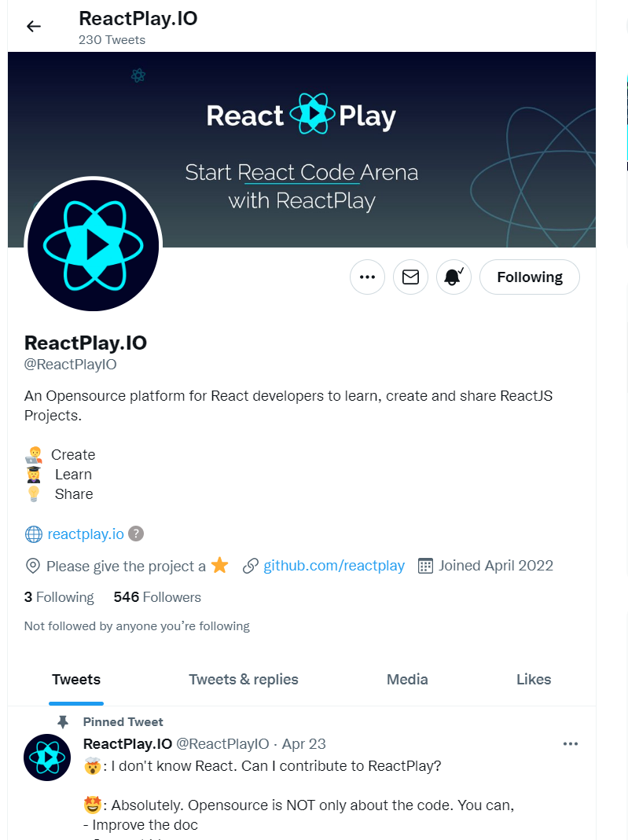Open the github.com/reactplay link
This screenshot has height=840, width=628.
pos(333,565)
